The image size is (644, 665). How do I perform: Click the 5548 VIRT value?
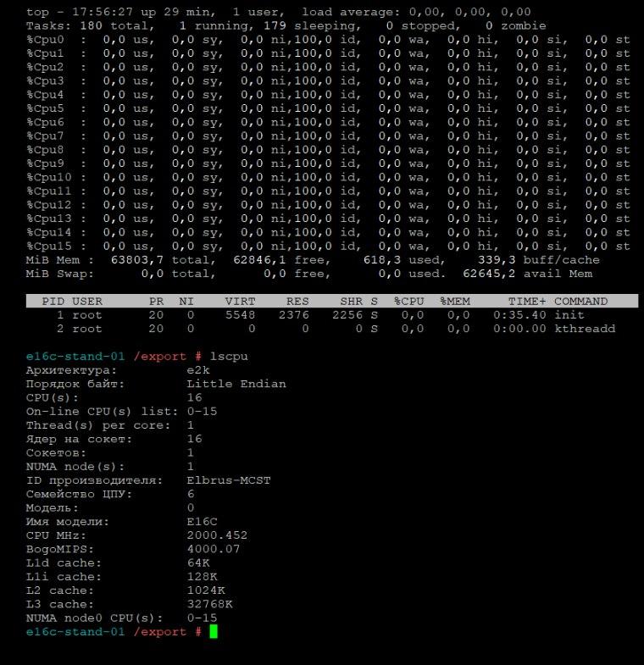tap(240, 315)
